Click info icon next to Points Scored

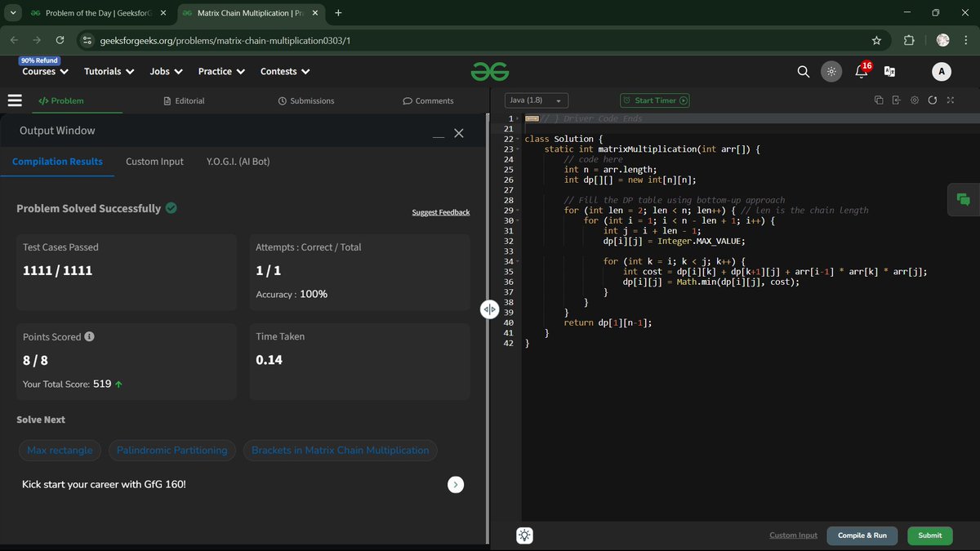[x=89, y=336]
